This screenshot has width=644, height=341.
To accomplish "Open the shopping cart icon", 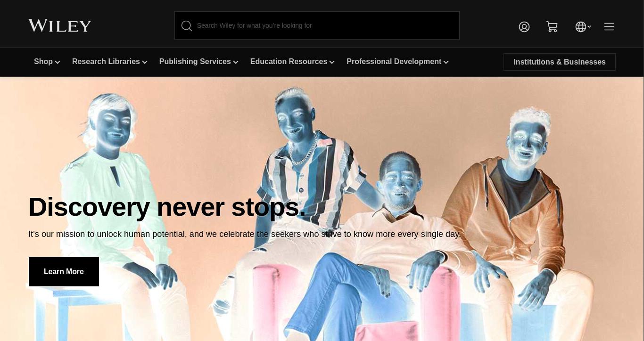I will (x=552, y=27).
